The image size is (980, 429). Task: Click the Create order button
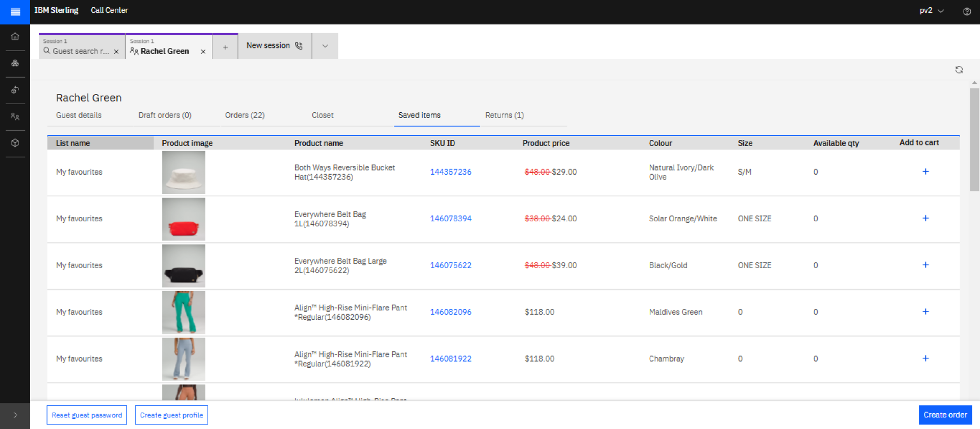(x=945, y=415)
